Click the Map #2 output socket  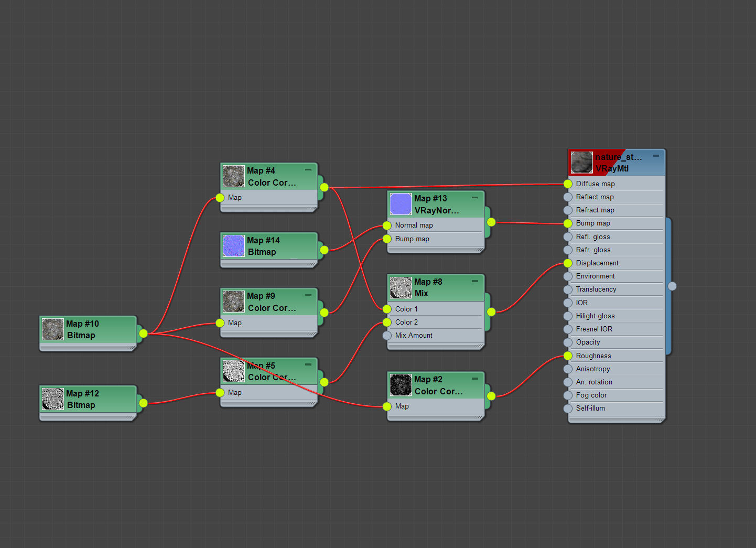[x=491, y=396]
